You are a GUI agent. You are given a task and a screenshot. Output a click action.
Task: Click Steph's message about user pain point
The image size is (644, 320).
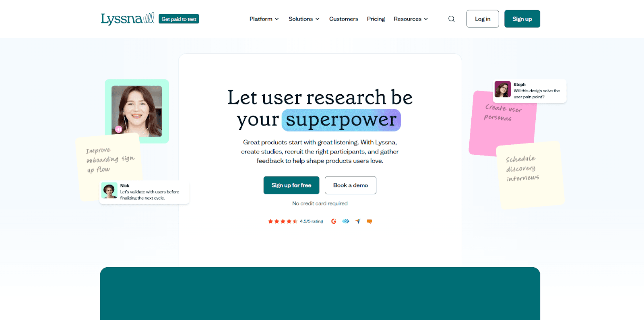pyautogui.click(x=537, y=94)
